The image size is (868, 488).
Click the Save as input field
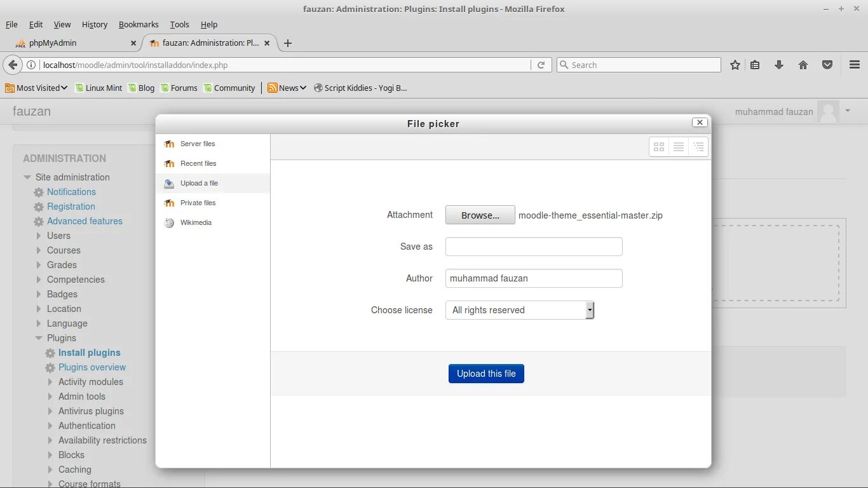click(534, 247)
